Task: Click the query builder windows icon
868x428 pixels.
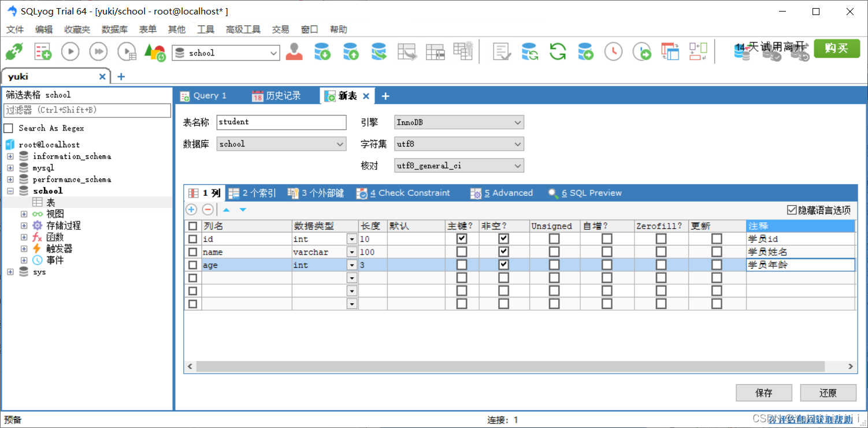Action: click(x=670, y=52)
